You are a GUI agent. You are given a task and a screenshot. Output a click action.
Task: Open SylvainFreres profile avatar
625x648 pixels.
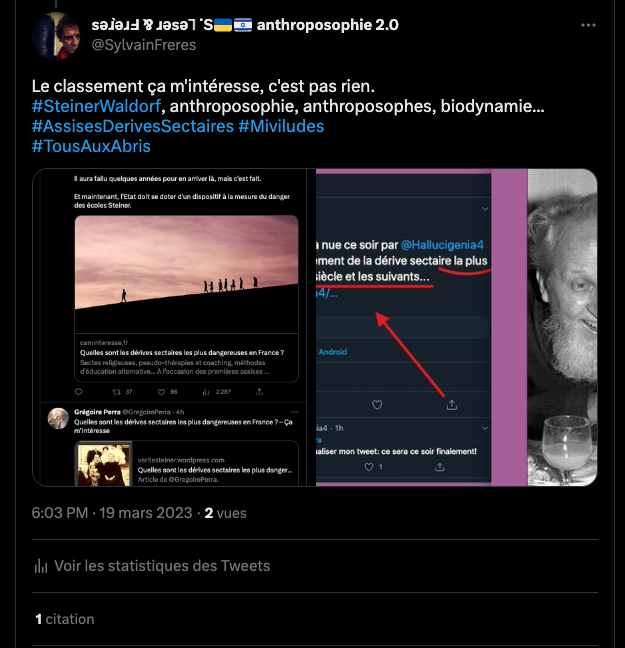coord(57,35)
